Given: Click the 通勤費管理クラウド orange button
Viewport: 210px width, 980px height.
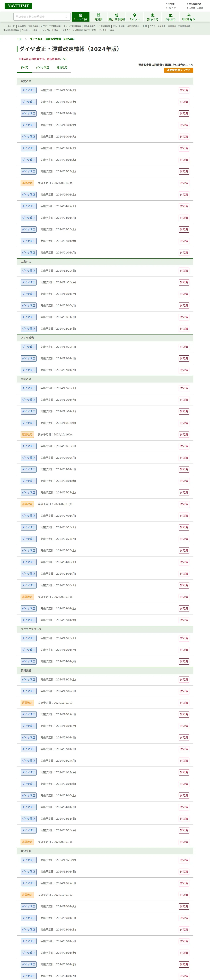Looking at the screenshot, I should 178,70.
